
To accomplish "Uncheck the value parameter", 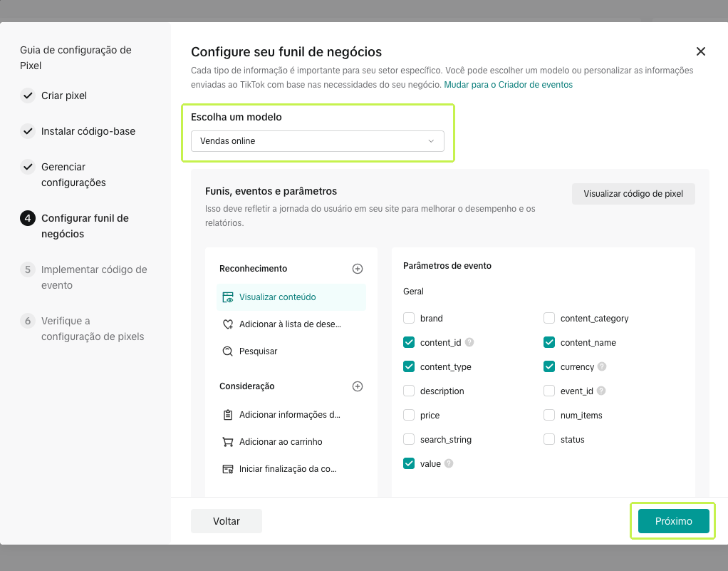I will (409, 463).
